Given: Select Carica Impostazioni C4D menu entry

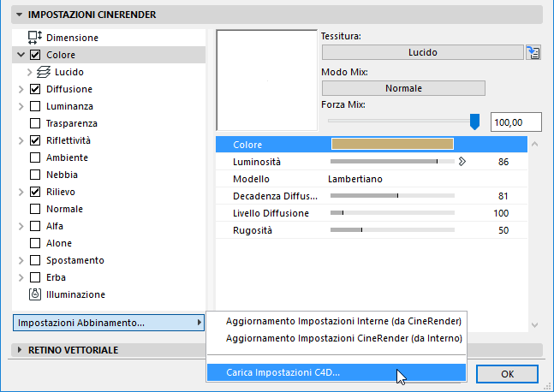Looking at the screenshot, I should click(337, 372).
